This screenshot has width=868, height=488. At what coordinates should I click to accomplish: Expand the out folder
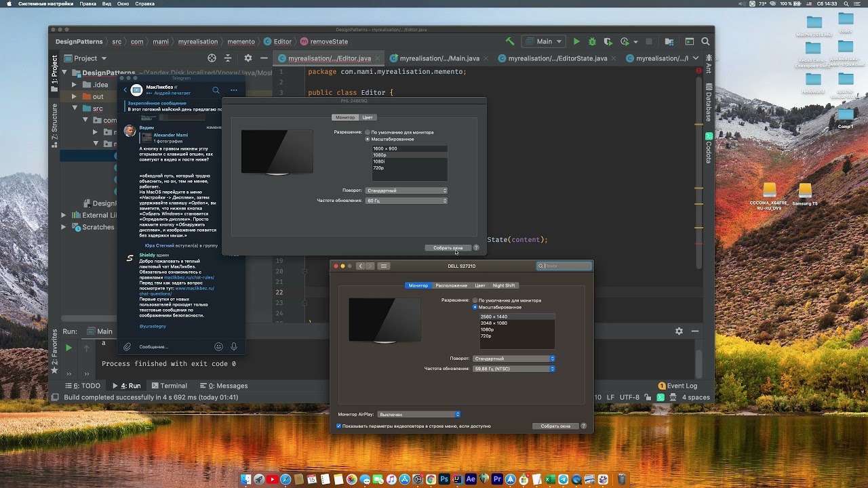pyautogui.click(x=75, y=96)
